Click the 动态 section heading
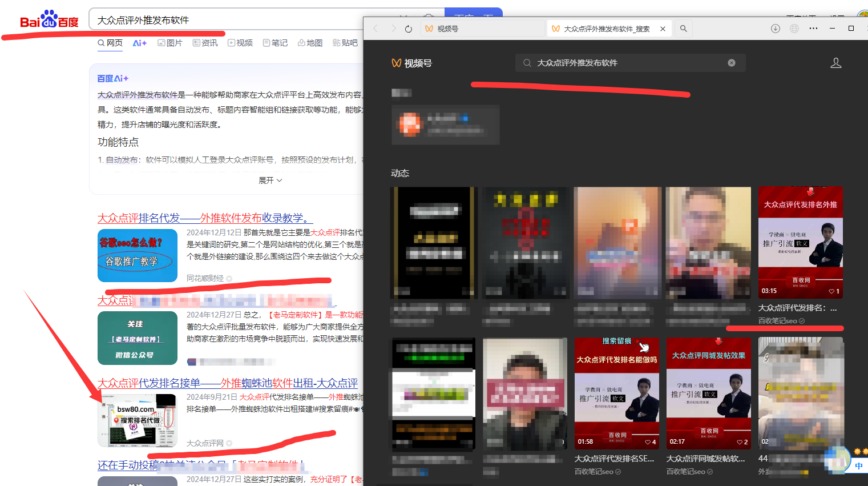The height and width of the screenshot is (486, 868). [400, 173]
